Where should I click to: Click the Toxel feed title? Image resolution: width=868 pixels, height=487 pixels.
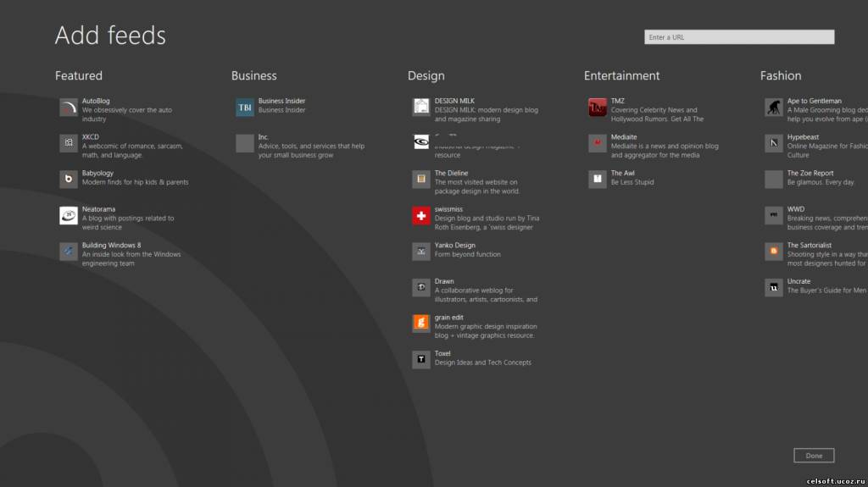coord(442,353)
